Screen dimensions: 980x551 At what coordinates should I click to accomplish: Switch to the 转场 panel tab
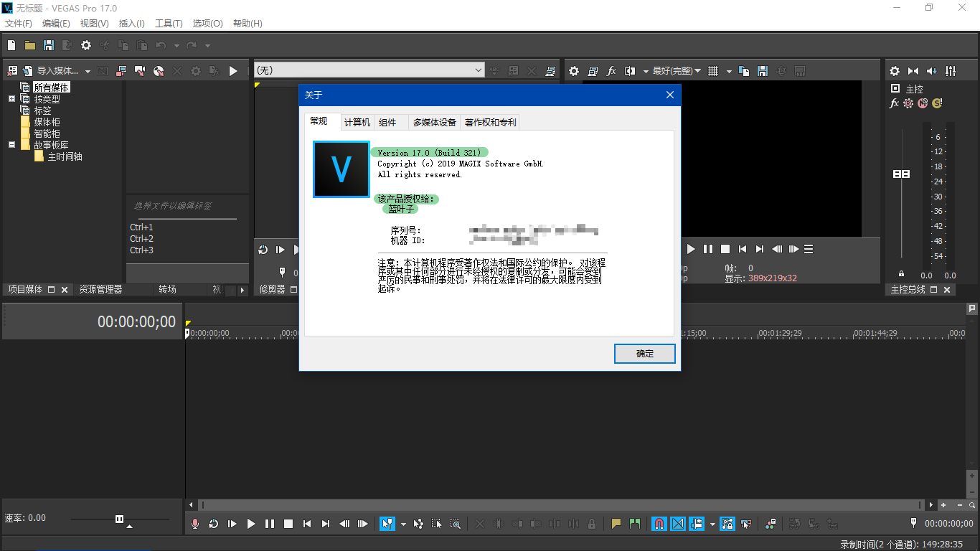click(167, 290)
